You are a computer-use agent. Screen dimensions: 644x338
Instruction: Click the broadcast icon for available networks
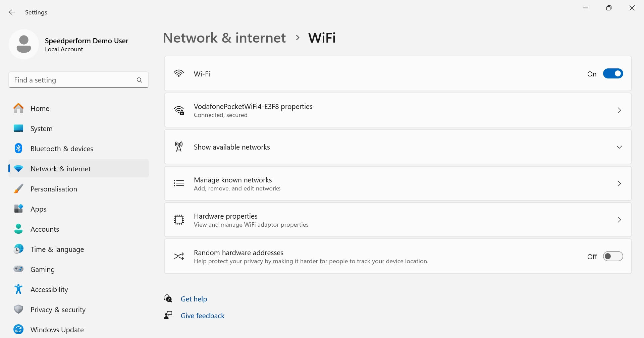179,147
